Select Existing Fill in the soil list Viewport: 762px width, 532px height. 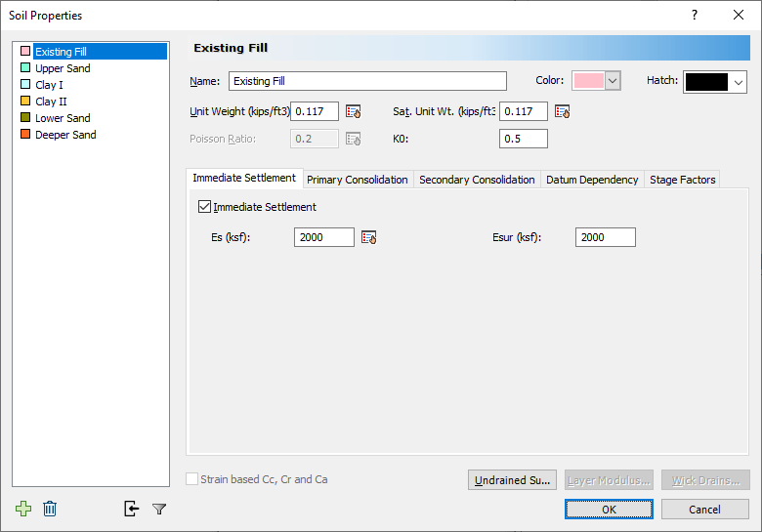pyautogui.click(x=100, y=52)
